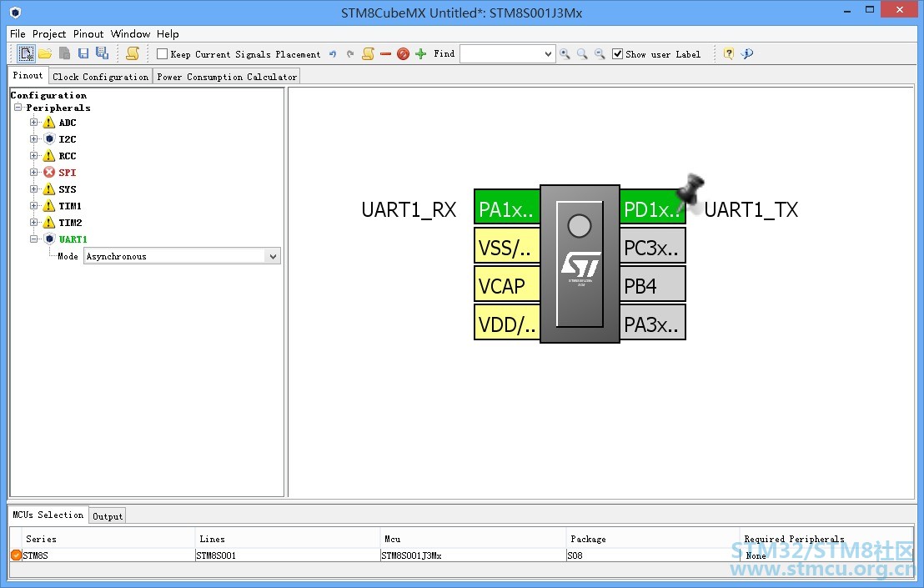The height and width of the screenshot is (588, 924).
Task: Expand the I2C tree node
Action: (x=33, y=139)
